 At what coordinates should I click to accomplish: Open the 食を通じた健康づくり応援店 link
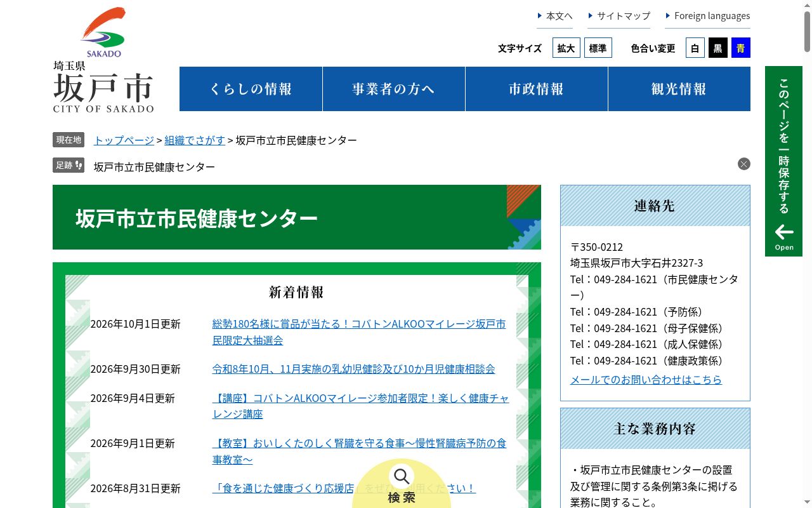pos(343,488)
